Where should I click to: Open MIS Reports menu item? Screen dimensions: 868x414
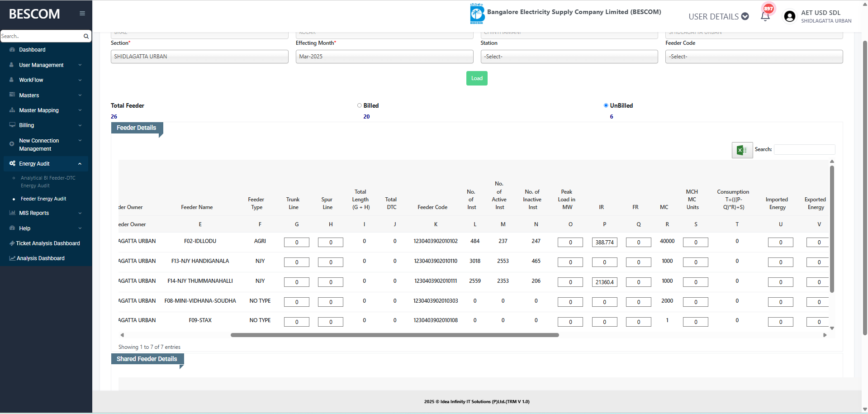(34, 213)
